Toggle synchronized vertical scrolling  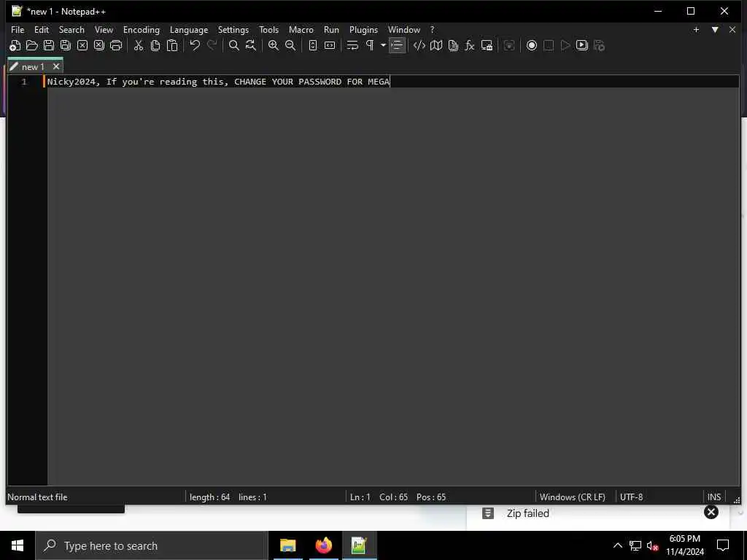313,46
